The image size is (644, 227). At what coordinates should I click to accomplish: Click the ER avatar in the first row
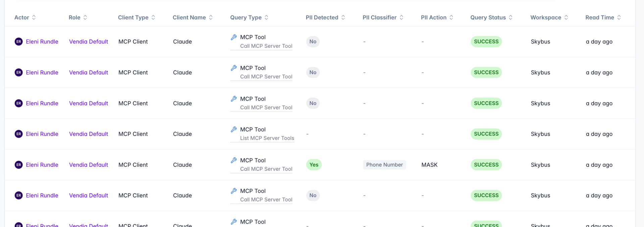pyautogui.click(x=19, y=42)
